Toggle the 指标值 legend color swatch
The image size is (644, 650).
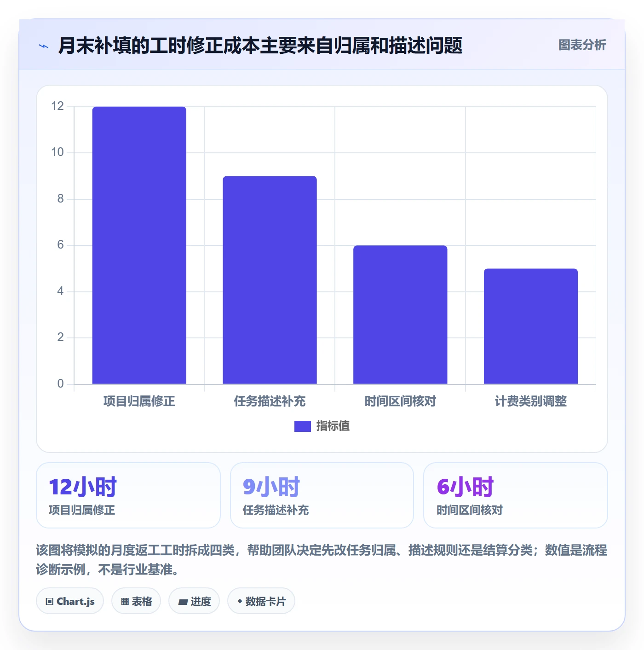pos(302,426)
